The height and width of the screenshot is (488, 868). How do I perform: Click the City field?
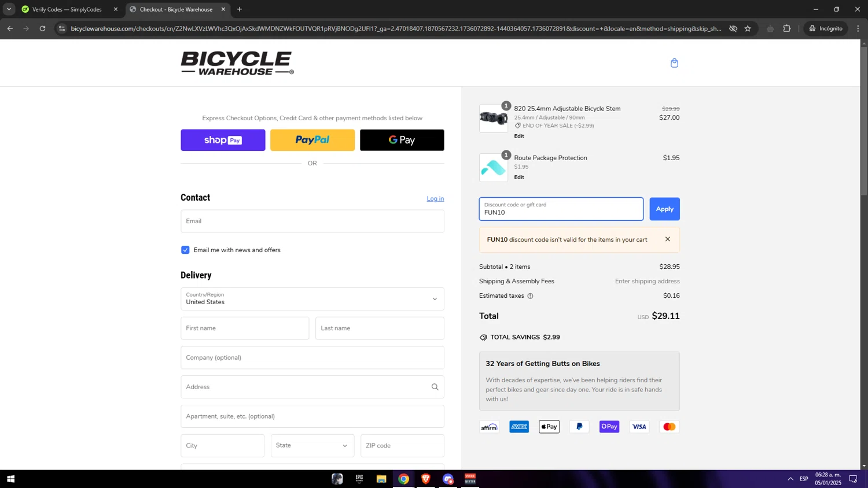[222, 446]
